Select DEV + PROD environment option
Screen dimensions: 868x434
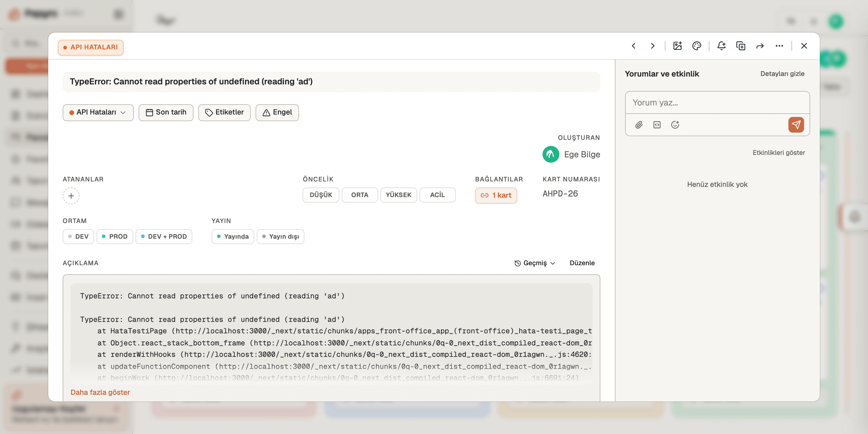point(164,237)
